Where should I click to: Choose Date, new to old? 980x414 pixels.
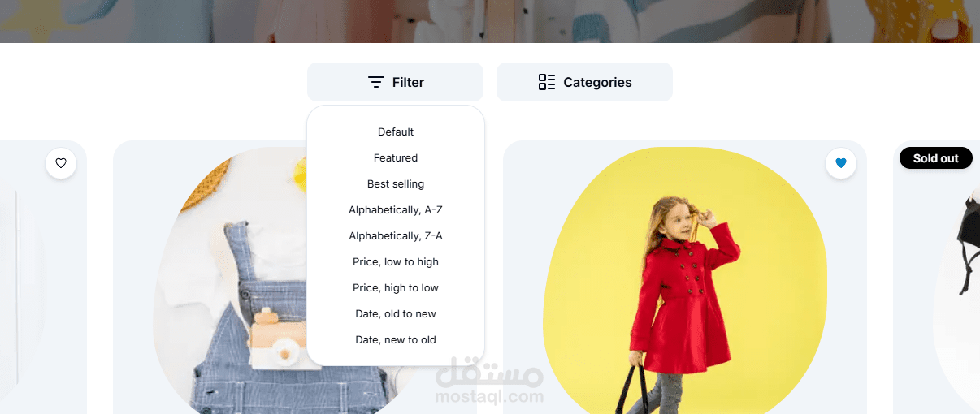[396, 339]
